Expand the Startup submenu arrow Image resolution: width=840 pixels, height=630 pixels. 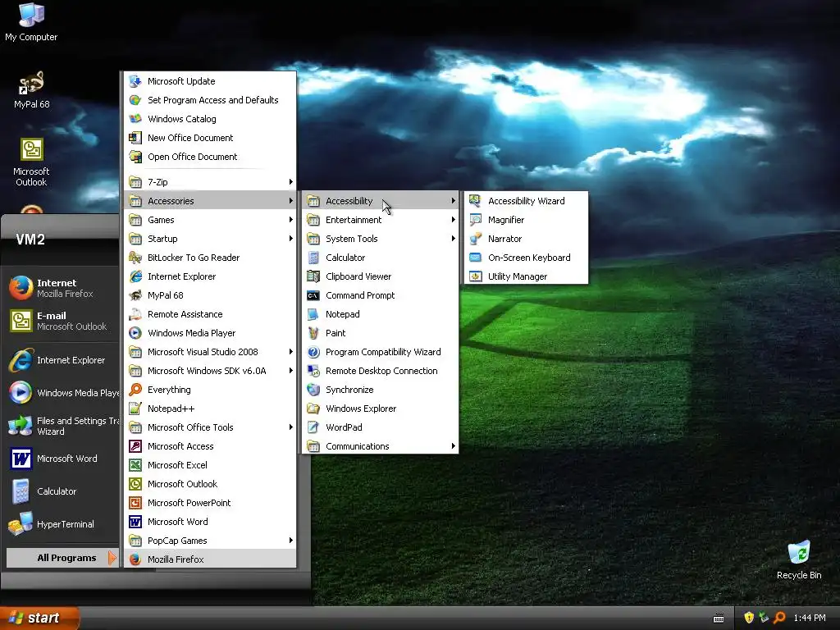[x=290, y=239]
